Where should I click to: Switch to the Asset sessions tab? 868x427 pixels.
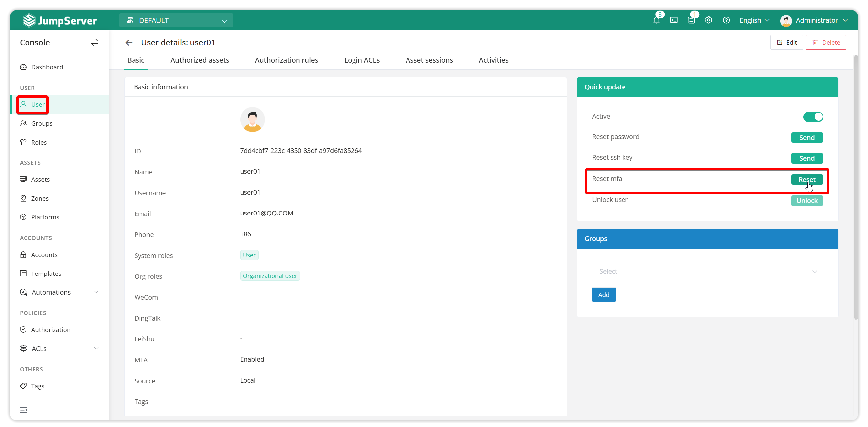pyautogui.click(x=429, y=60)
